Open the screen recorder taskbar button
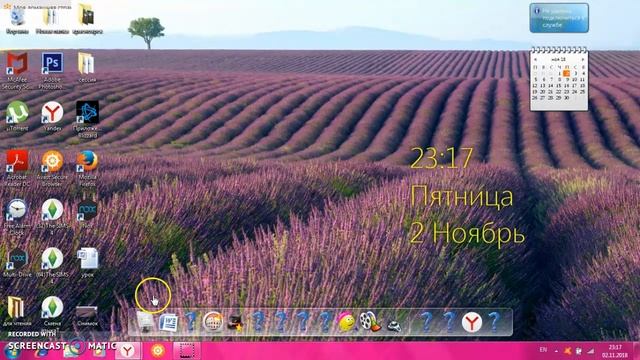The image size is (640, 360). (x=187, y=351)
